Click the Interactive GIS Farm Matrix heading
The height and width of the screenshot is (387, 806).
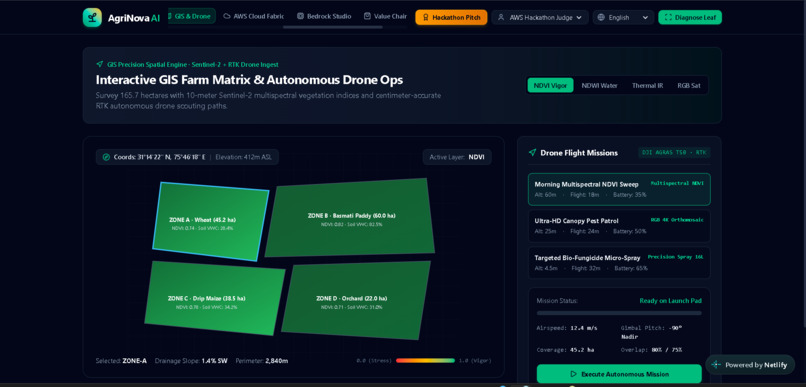[x=249, y=80]
